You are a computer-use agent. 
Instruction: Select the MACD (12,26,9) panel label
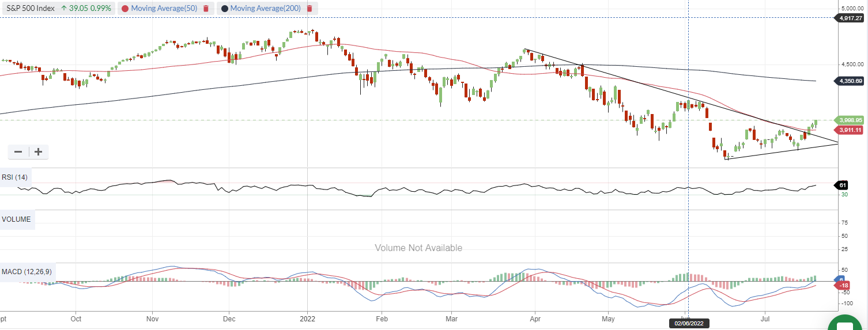point(27,271)
